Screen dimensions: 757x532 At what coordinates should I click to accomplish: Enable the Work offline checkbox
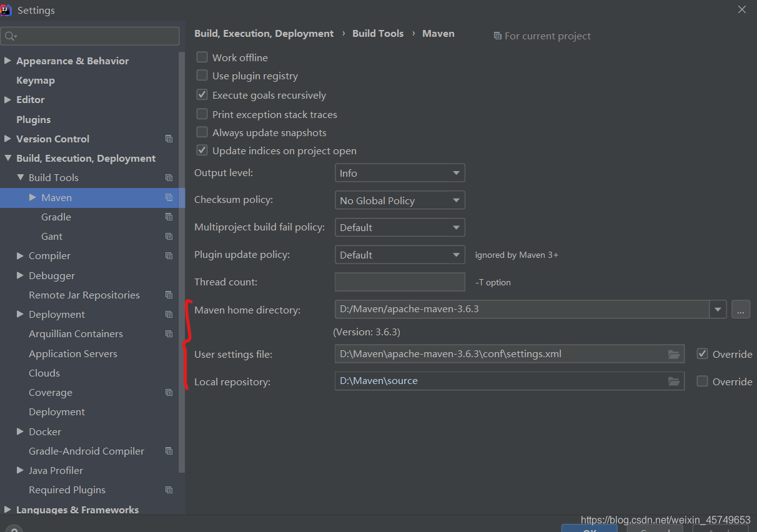pyautogui.click(x=202, y=57)
